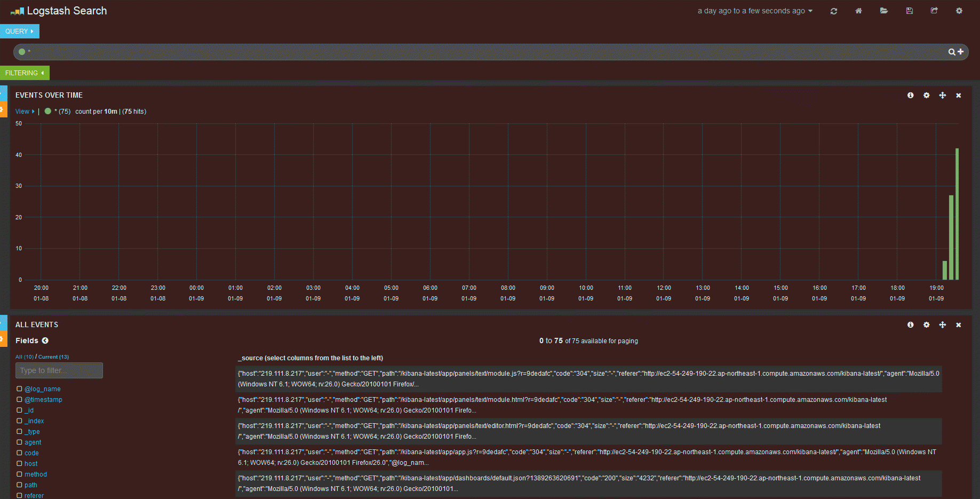Click the search magnifier icon in query bar
Image resolution: width=980 pixels, height=499 pixels.
click(x=952, y=52)
